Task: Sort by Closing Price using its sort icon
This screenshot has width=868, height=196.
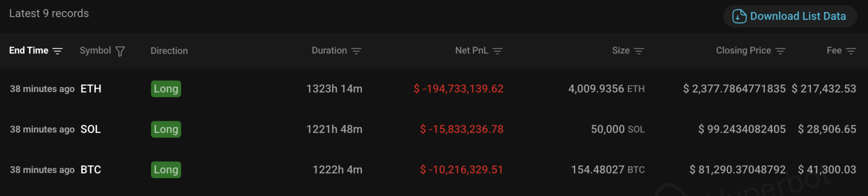Action: point(780,51)
